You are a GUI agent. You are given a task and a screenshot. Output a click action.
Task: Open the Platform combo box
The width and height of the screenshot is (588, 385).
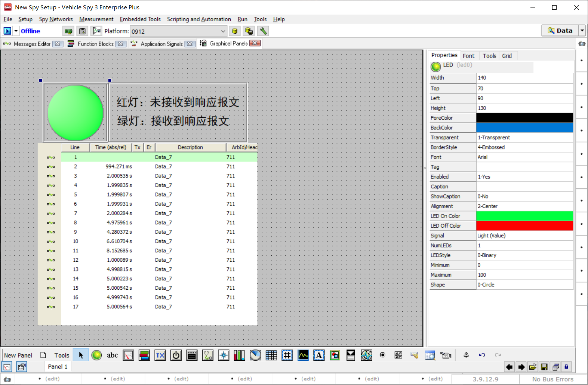point(178,31)
